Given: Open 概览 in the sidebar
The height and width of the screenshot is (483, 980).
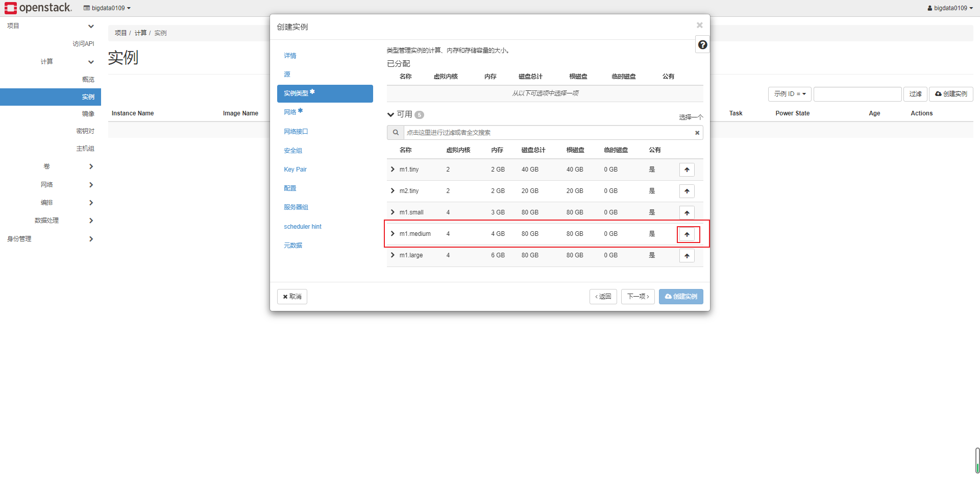Looking at the screenshot, I should [x=88, y=80].
